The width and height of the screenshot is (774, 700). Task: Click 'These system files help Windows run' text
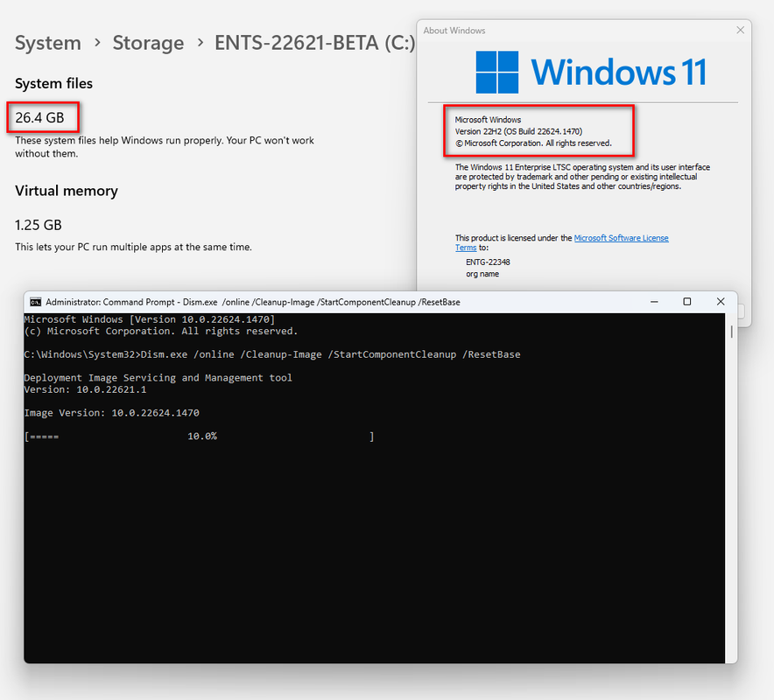(165, 146)
